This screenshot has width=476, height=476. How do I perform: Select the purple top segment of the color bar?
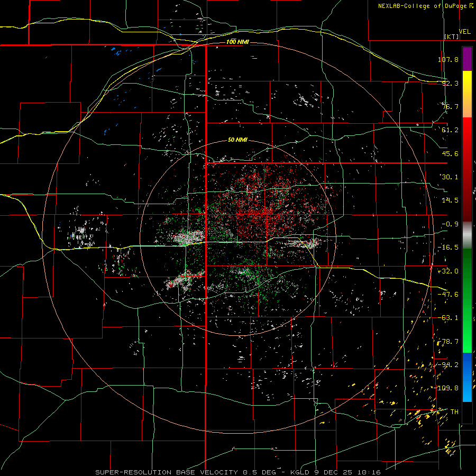tap(467, 59)
